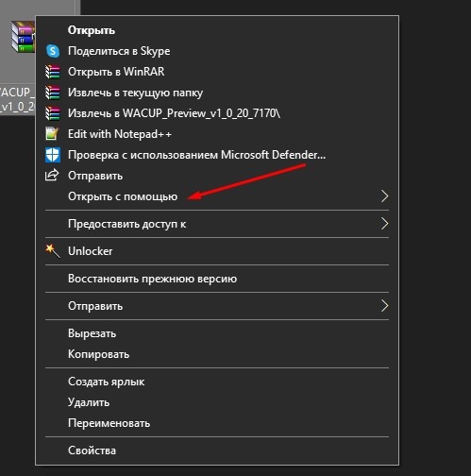This screenshot has height=476, width=471.
Task: Click the WinRAR icon next to 'Извлечь в WACUP_Preview'
Action: (53, 113)
